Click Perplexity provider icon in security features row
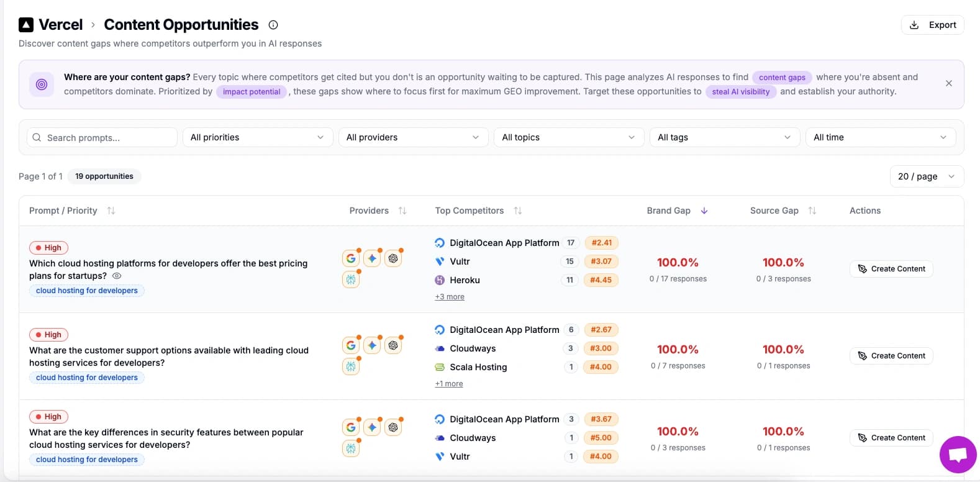980x482 pixels. point(351,448)
